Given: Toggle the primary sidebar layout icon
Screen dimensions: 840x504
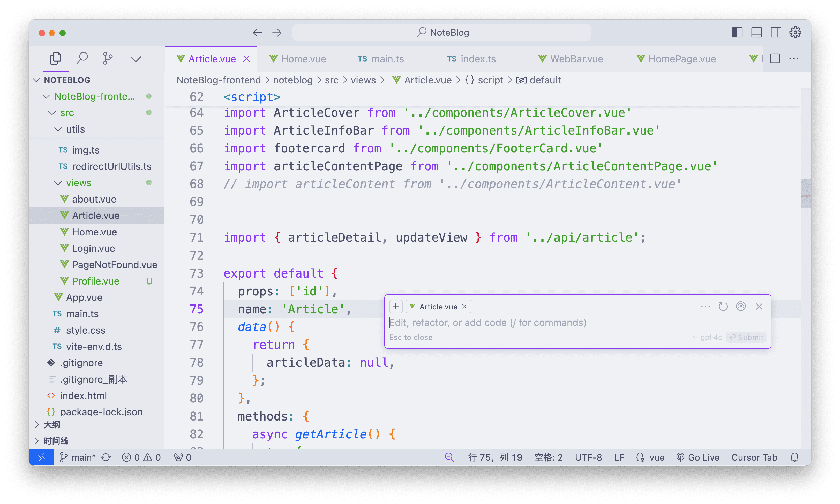Looking at the screenshot, I should tap(737, 33).
